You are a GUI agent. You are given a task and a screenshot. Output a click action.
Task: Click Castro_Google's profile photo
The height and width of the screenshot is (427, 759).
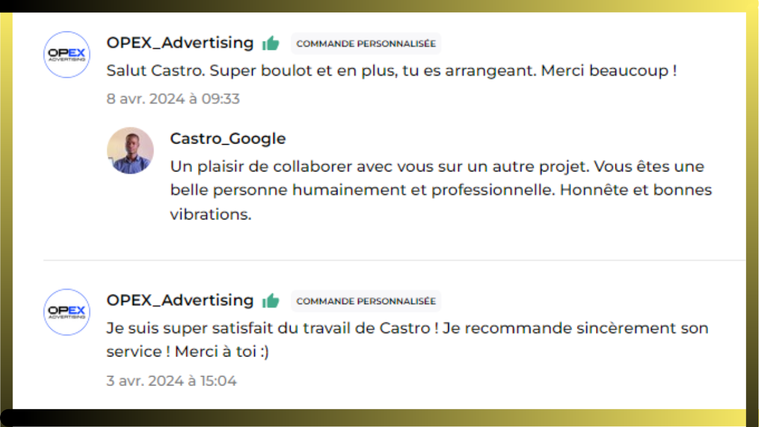(130, 150)
